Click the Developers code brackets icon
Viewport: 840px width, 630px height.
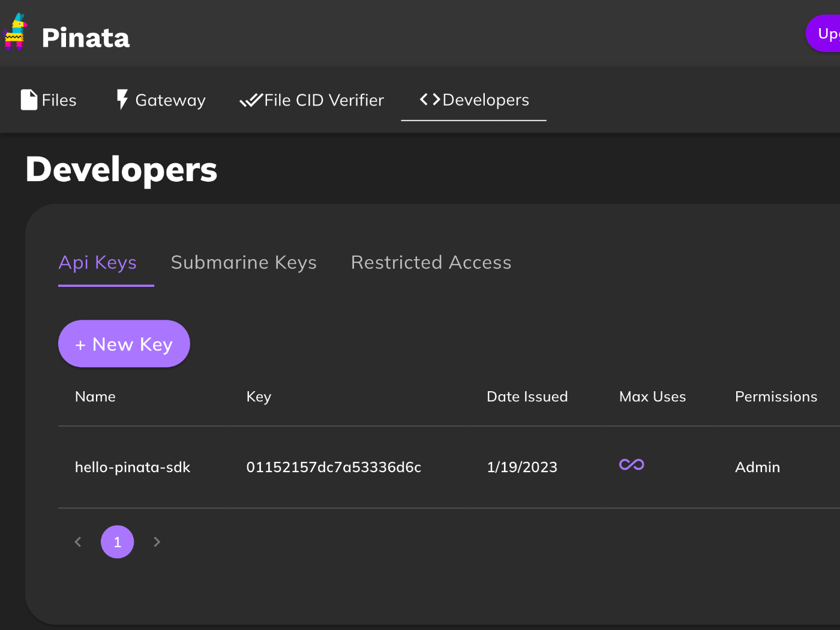click(x=430, y=100)
